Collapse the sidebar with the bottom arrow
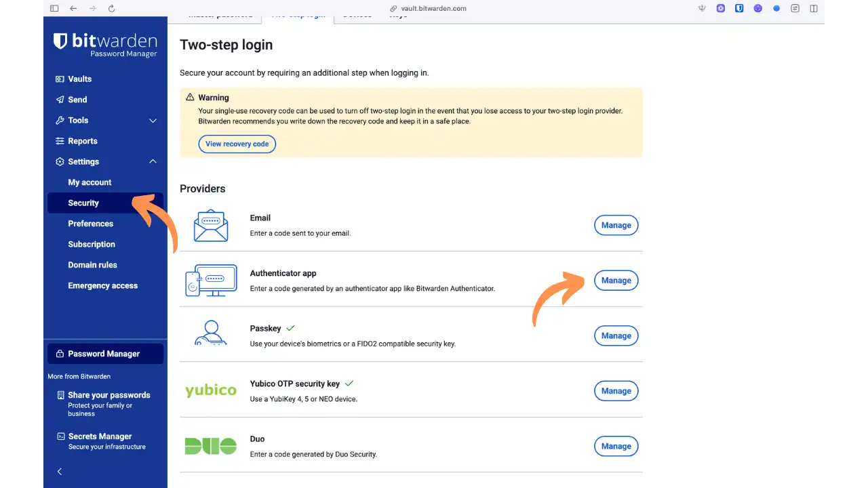The image size is (868, 488). (60, 471)
